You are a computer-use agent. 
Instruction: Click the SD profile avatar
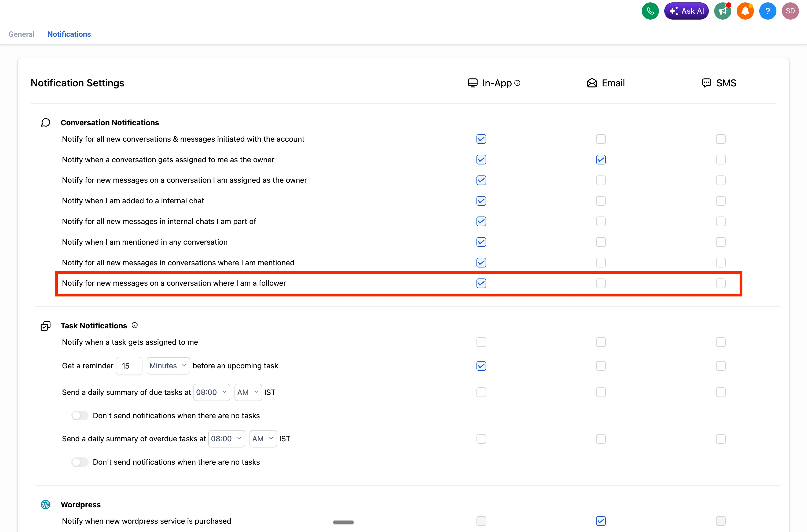pos(790,10)
